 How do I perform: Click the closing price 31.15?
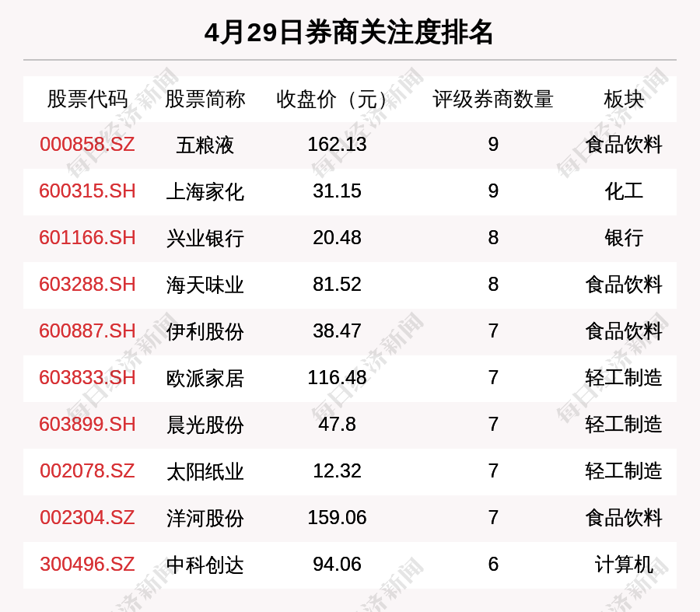click(337, 191)
